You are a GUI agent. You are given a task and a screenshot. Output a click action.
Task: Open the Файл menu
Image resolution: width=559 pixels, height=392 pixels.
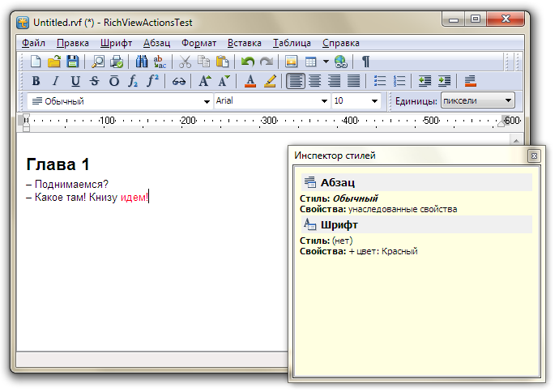pos(33,43)
